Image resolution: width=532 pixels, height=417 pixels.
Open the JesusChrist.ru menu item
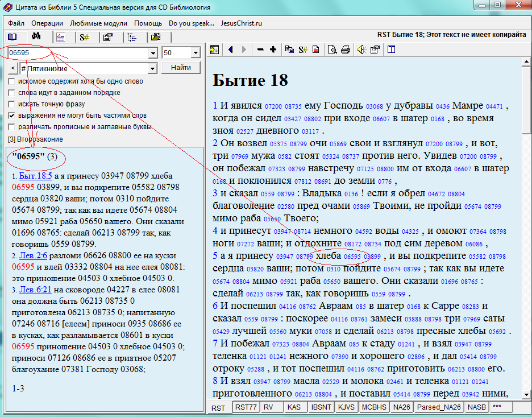pos(241,23)
